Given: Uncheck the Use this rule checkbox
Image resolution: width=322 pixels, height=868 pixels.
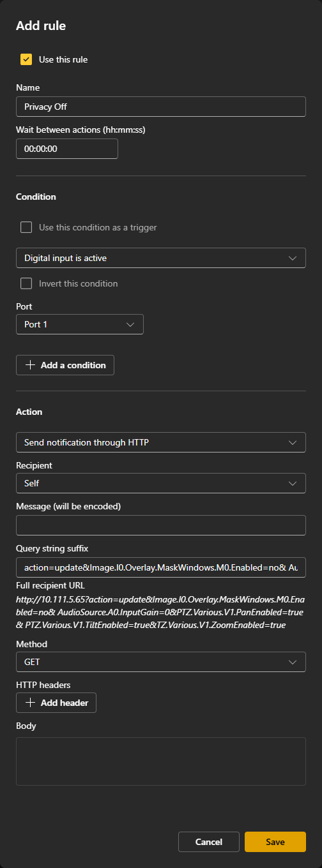Looking at the screenshot, I should pyautogui.click(x=26, y=59).
